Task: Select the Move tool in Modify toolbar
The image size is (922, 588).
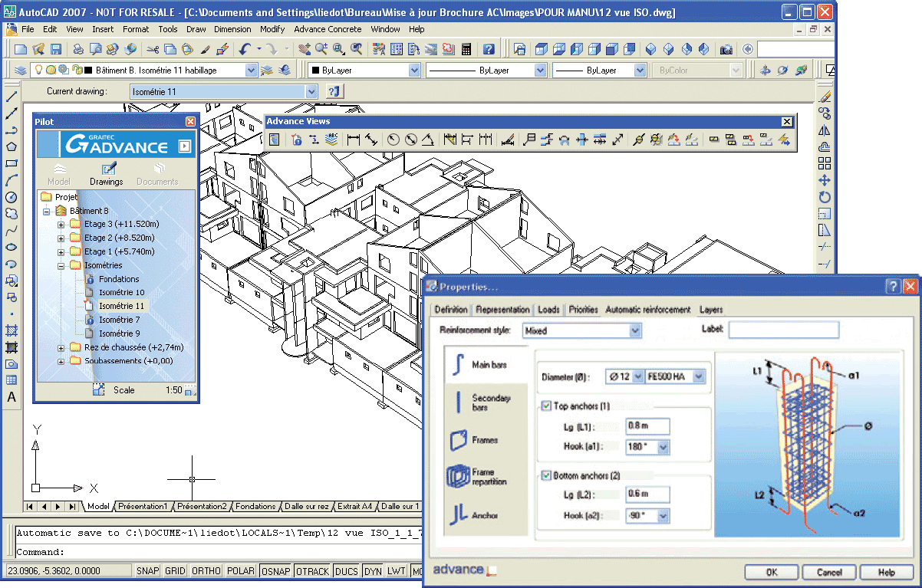Action: pyautogui.click(x=825, y=180)
